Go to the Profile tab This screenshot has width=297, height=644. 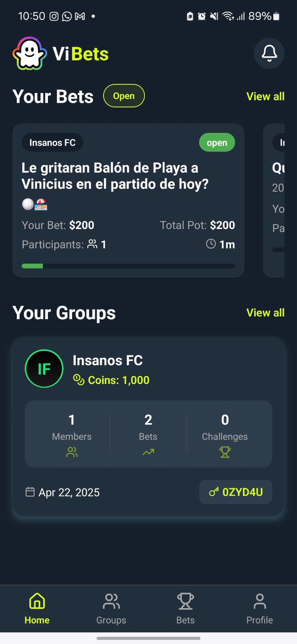[260, 609]
